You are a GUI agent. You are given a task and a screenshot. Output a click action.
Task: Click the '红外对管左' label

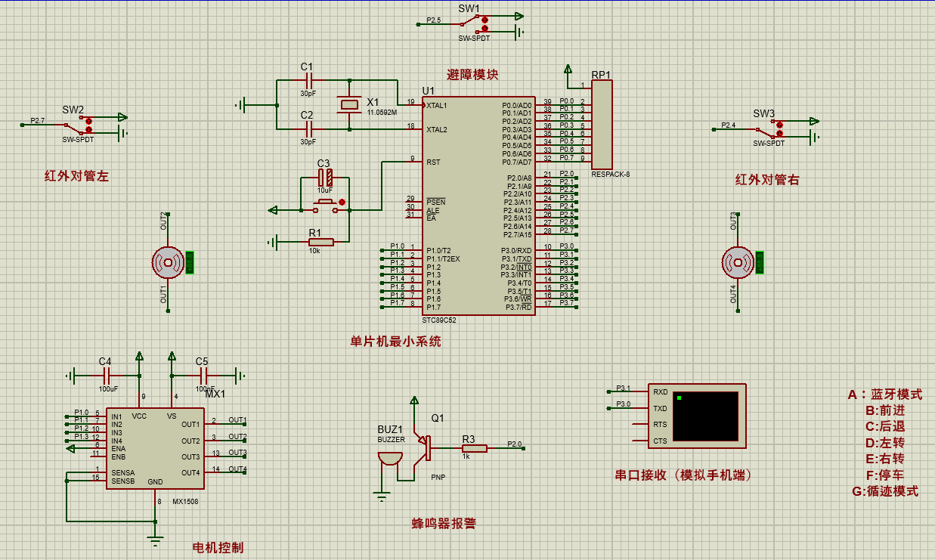[x=76, y=176]
